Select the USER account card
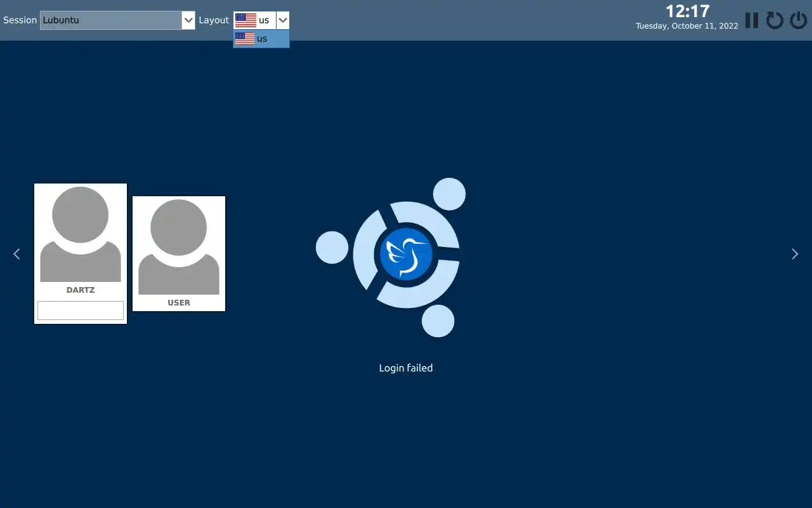 pos(179,253)
